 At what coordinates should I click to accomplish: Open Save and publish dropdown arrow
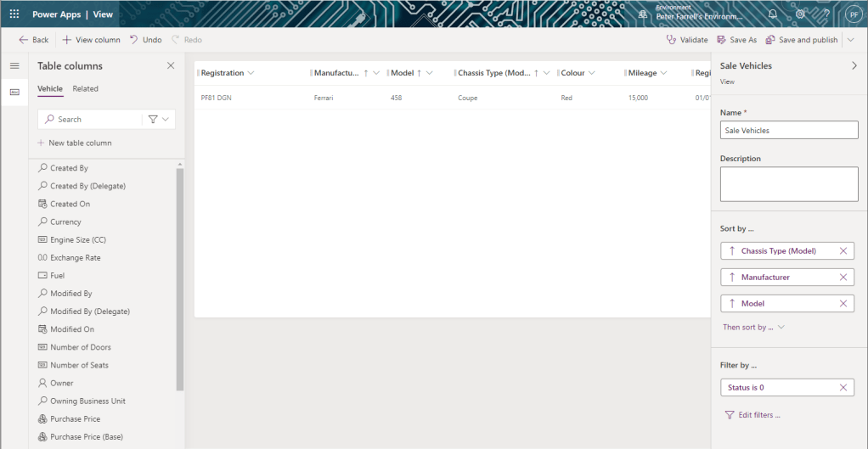coord(851,40)
